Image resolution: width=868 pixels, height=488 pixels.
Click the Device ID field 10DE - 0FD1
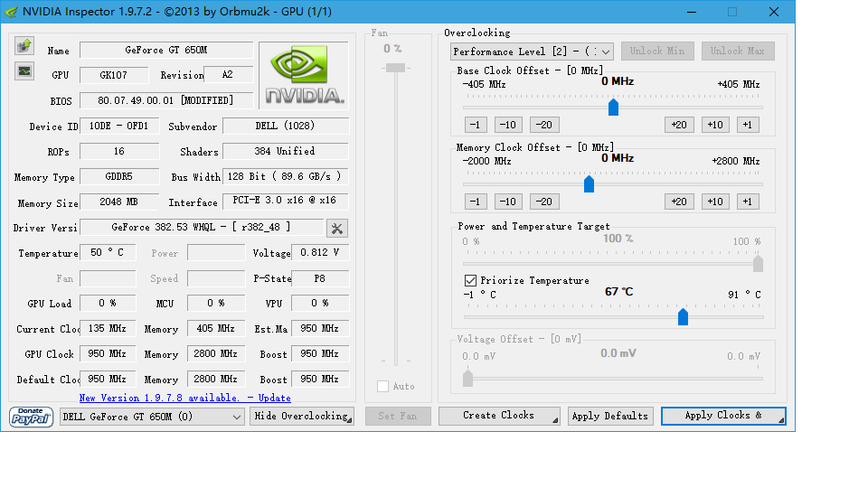coord(119,127)
